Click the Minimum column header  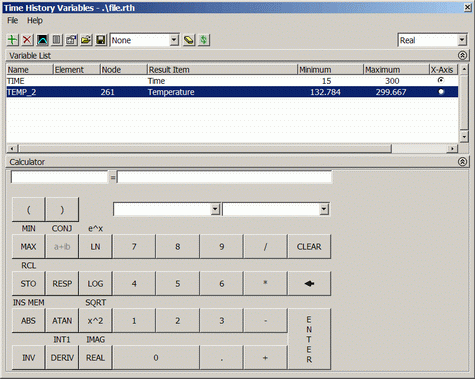330,70
